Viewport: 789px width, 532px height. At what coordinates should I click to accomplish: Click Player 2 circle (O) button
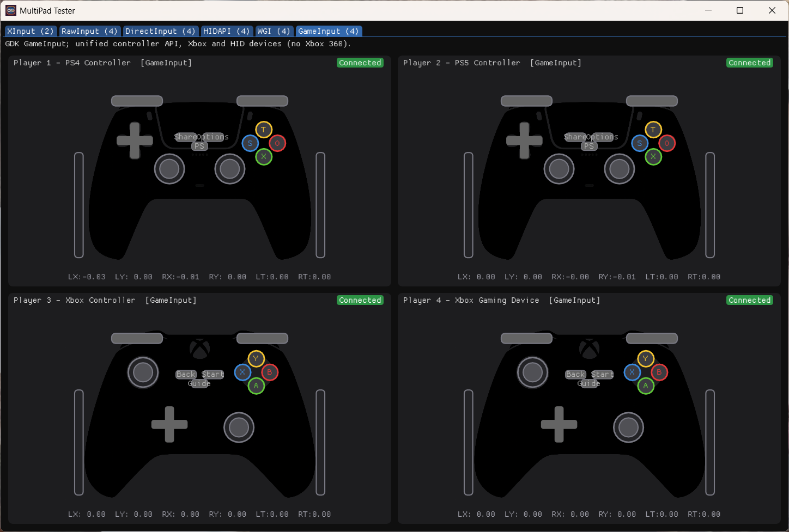click(x=667, y=143)
